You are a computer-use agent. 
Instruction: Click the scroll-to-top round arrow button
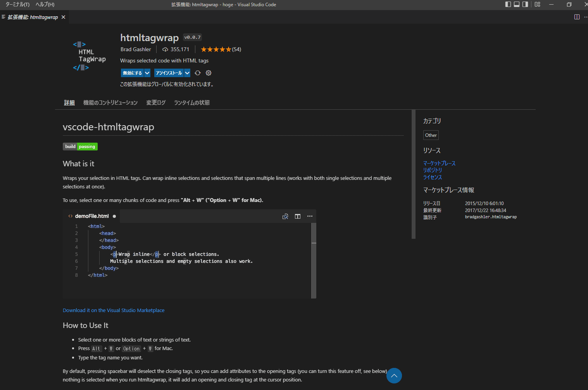(x=394, y=376)
